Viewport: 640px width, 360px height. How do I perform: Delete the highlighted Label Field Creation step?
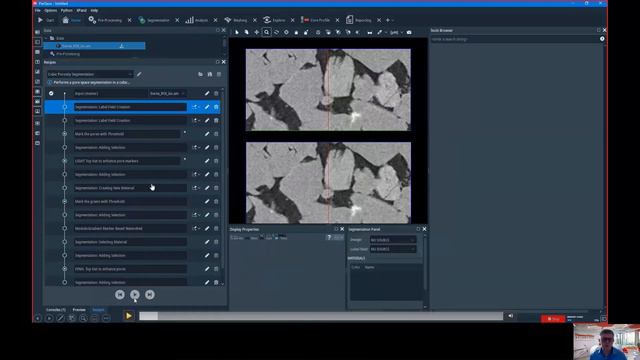tap(216, 107)
